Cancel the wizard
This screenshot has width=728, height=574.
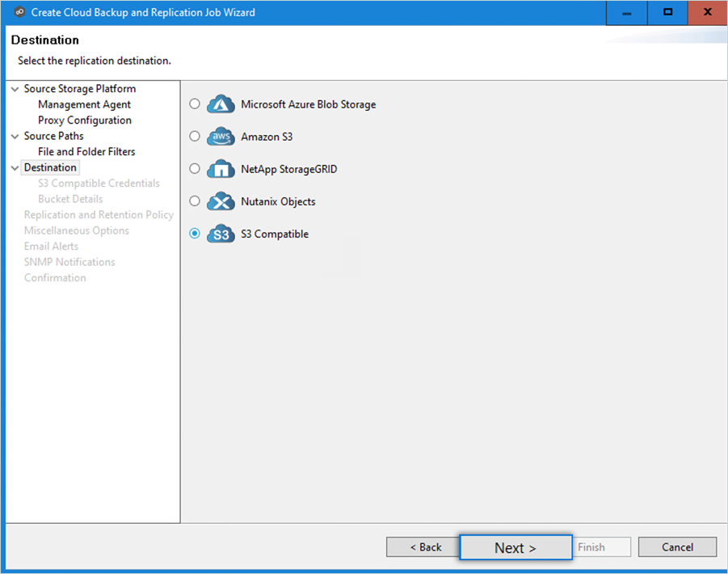pos(677,547)
